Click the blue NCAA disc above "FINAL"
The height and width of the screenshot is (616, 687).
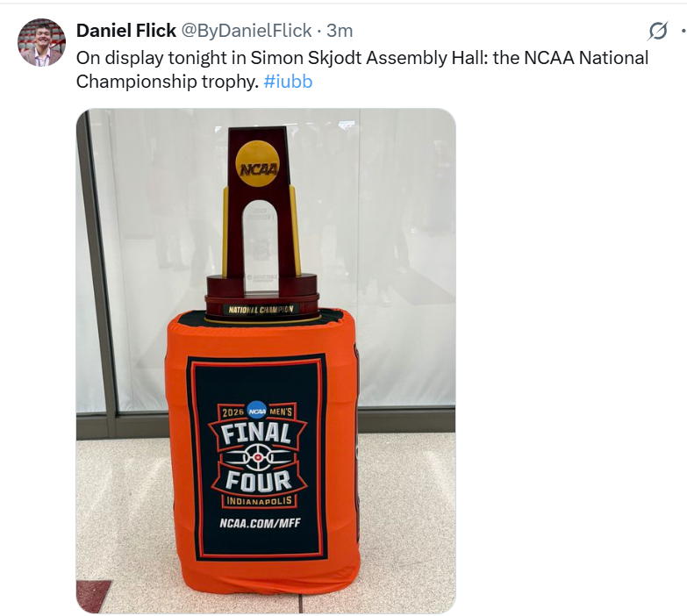[x=257, y=410]
